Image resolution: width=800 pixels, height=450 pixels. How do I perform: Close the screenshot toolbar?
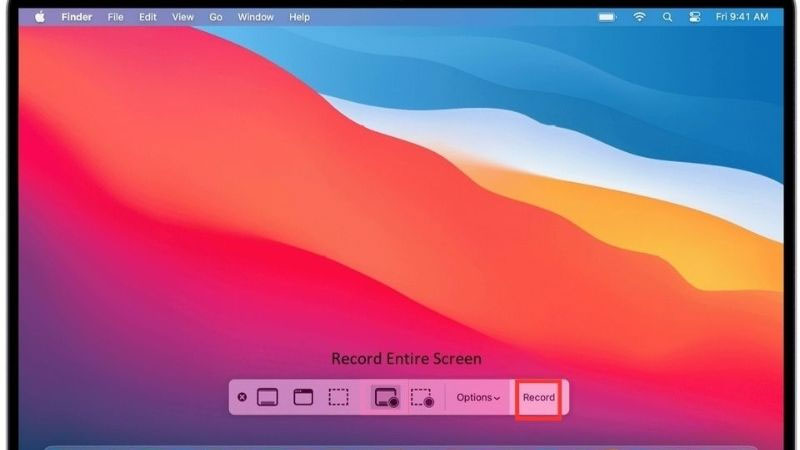[x=242, y=397]
